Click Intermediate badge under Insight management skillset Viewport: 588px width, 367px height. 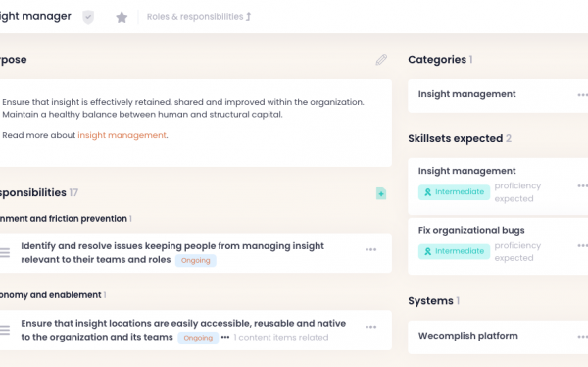[x=454, y=192]
